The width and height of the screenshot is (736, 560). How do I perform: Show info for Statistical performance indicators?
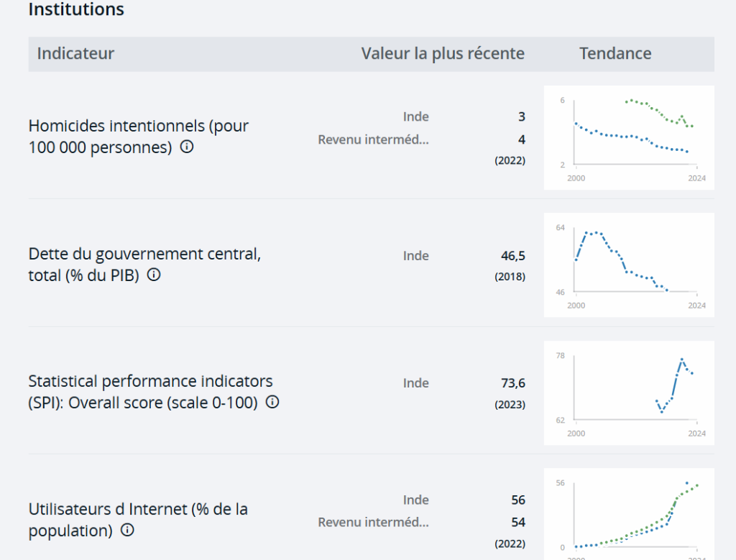point(272,403)
